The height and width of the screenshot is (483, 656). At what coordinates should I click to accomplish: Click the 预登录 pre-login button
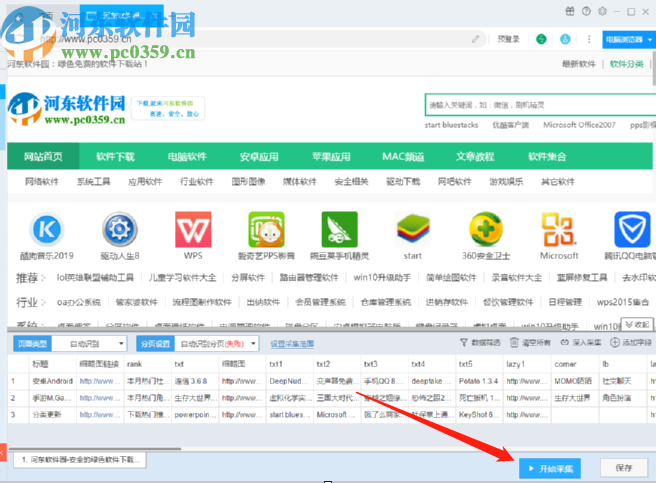[508, 39]
